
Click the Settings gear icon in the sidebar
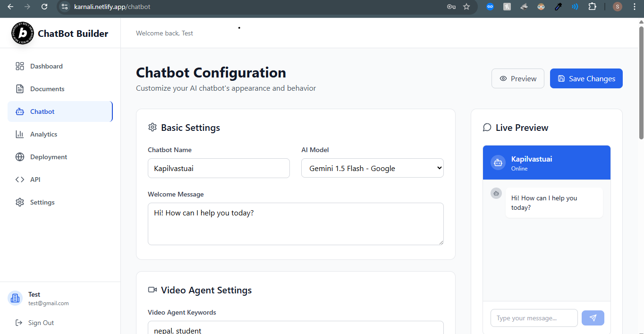point(20,202)
